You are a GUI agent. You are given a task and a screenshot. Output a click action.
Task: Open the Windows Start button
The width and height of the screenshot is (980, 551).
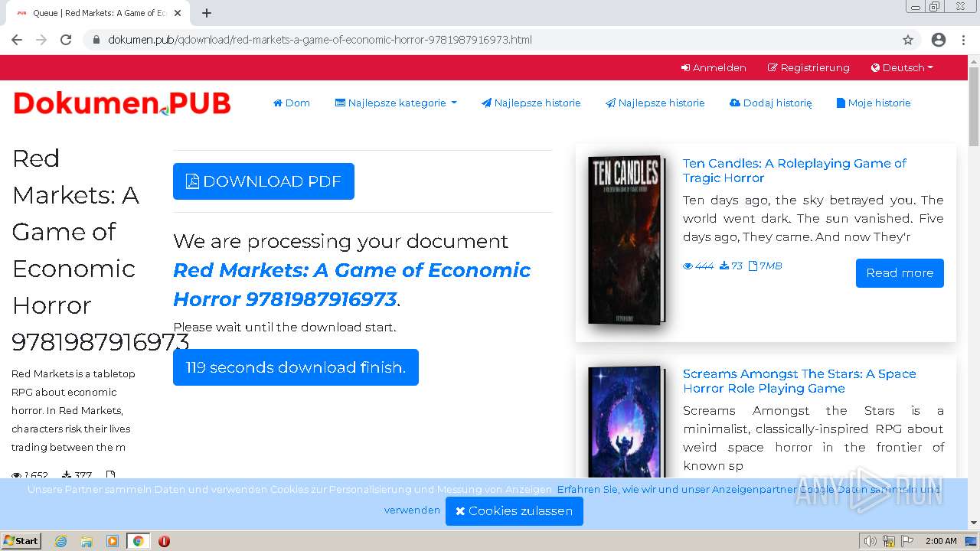pyautogui.click(x=21, y=540)
